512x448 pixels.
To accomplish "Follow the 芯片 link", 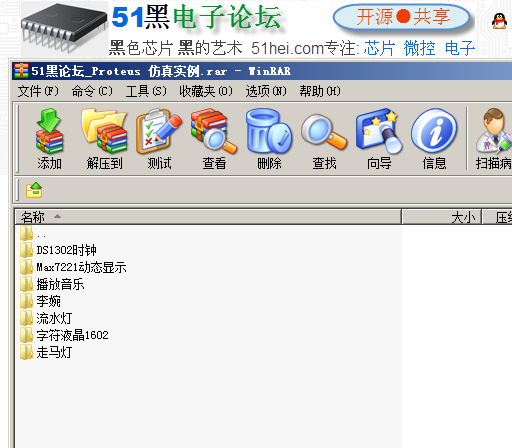I will [379, 48].
